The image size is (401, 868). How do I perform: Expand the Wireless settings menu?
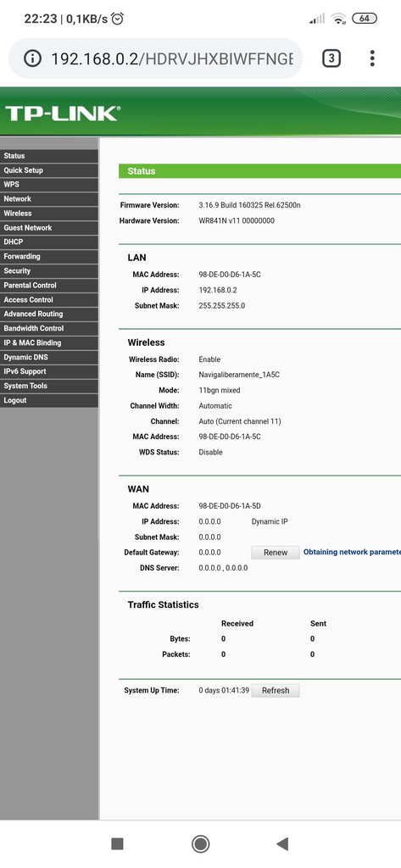point(48,214)
